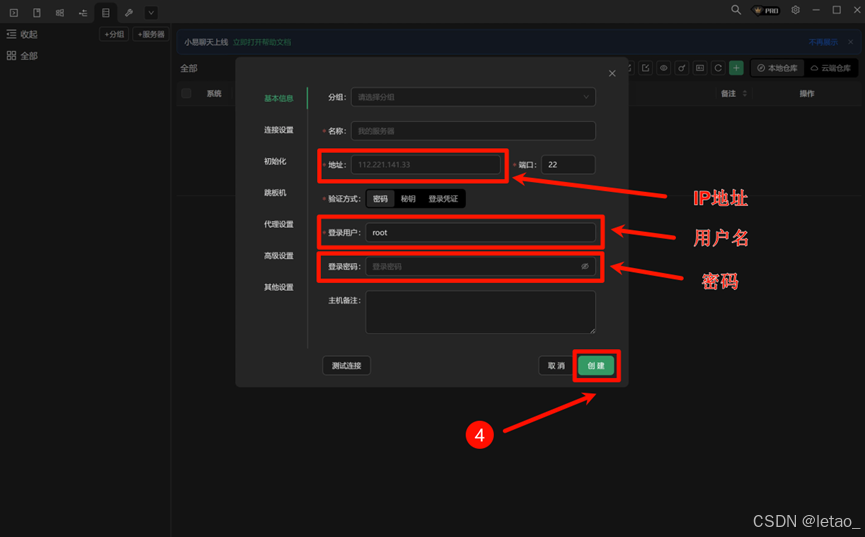Click the card view toolbar icon
Image resolution: width=865 pixels, height=537 pixels.
tap(700, 68)
